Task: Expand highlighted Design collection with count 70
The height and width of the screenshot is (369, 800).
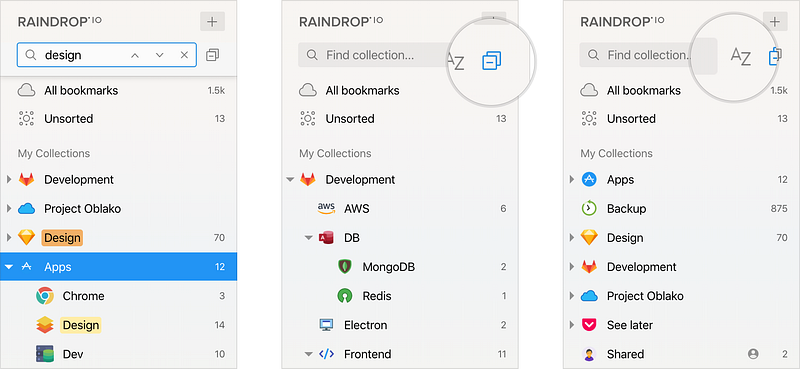Action: (x=8, y=238)
